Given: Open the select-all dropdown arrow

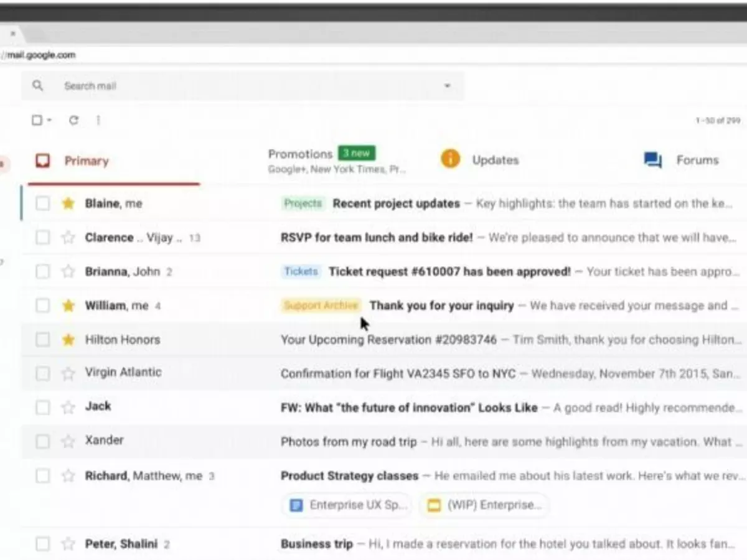Looking at the screenshot, I should pos(48,120).
